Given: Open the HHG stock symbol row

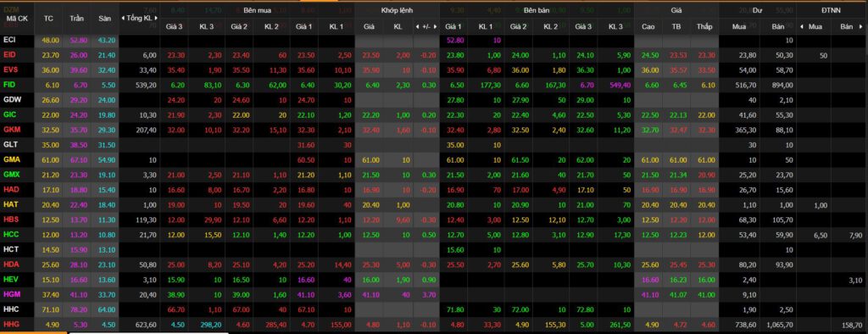Looking at the screenshot, I should (10, 324).
